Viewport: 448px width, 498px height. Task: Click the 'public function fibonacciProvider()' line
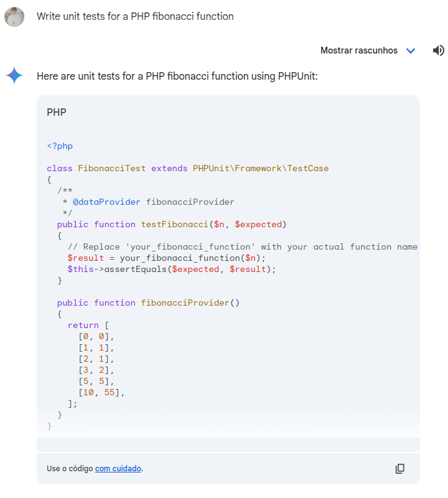click(x=148, y=303)
